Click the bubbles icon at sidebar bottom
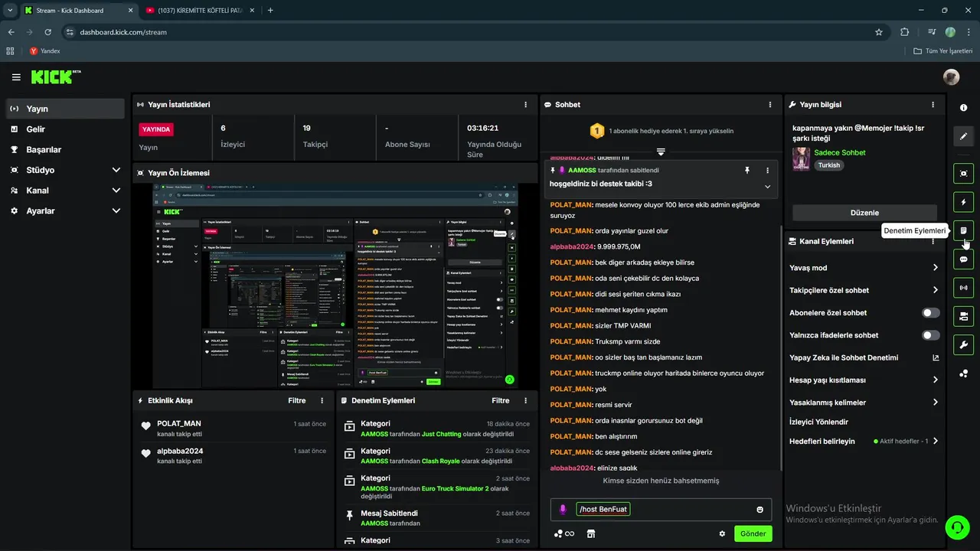The image size is (980, 551). pyautogui.click(x=963, y=373)
